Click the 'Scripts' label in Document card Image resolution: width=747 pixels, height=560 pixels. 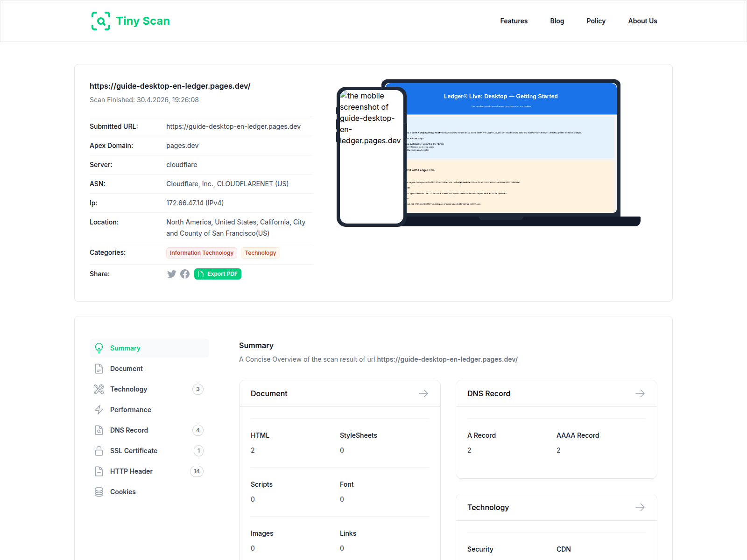[261, 484]
